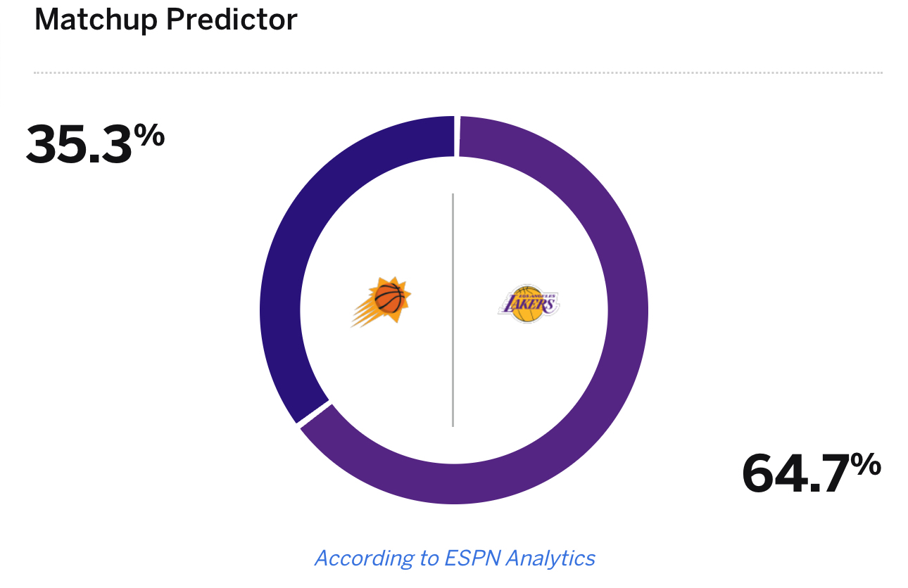Click the word ESPN in the attribution
This screenshot has height=588, width=908.
[x=474, y=558]
